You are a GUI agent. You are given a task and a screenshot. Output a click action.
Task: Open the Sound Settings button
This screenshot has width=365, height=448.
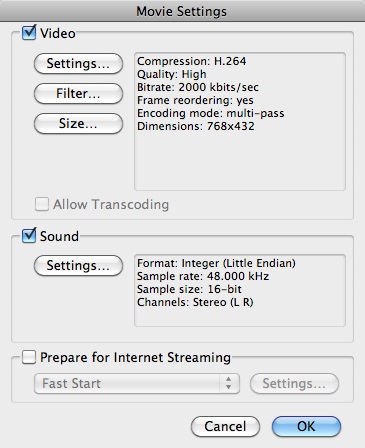coord(78,266)
